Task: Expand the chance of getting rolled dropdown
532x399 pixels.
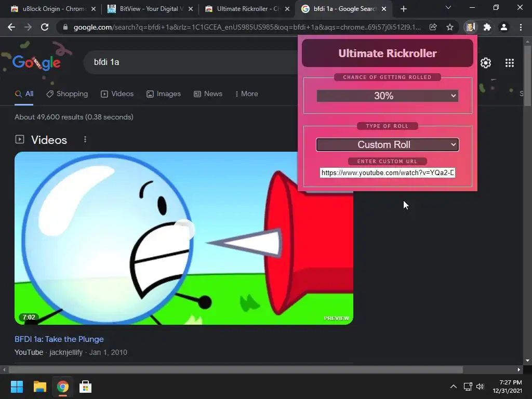Action: (388, 96)
